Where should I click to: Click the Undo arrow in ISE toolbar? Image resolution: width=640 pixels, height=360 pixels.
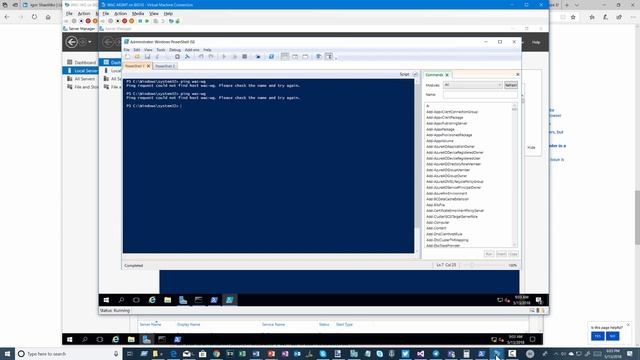point(201,57)
